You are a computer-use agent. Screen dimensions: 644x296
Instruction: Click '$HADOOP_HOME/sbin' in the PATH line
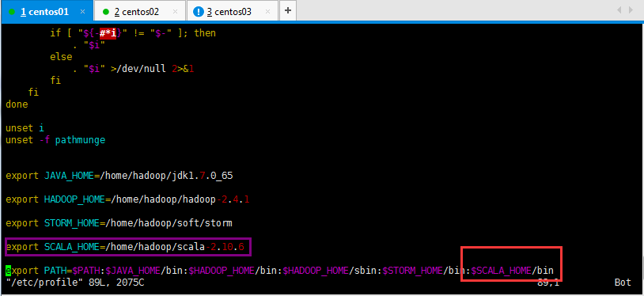click(x=331, y=271)
